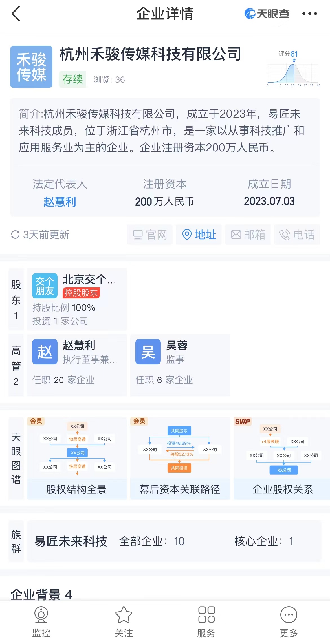The width and height of the screenshot is (330, 644).
Task: Tap company title 杭州禾骏传媒科技有限公司
Action: coord(151,54)
